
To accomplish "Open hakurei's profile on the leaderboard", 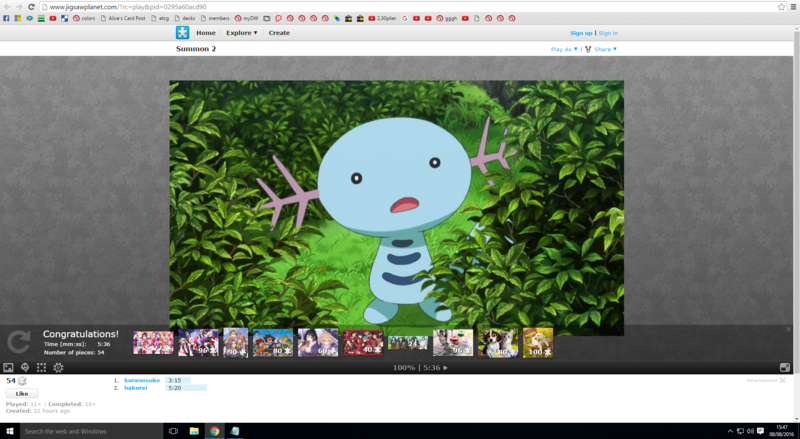I will (136, 388).
